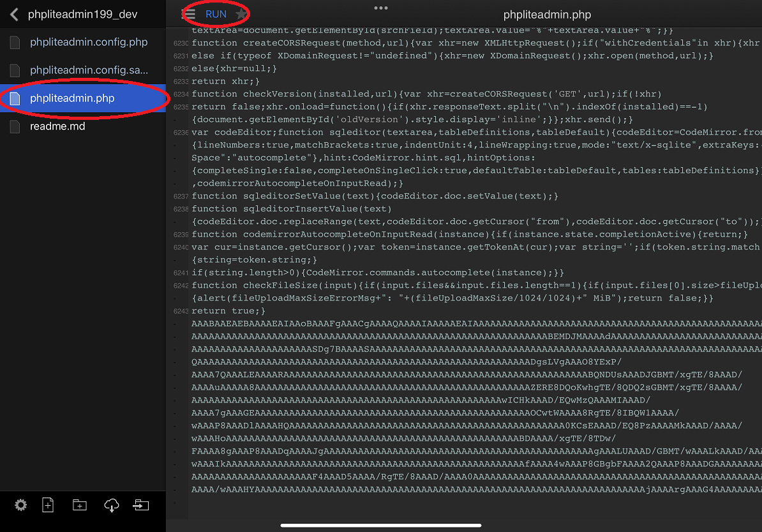Click the phpliteadmin.config.sa... file icon
Screen dimensions: 762x532
click(x=15, y=71)
